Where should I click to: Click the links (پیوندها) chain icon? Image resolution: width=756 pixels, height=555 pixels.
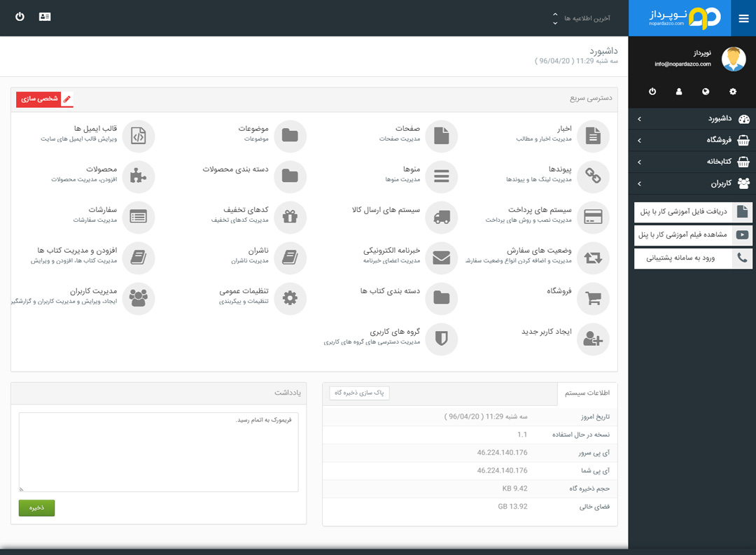(593, 176)
